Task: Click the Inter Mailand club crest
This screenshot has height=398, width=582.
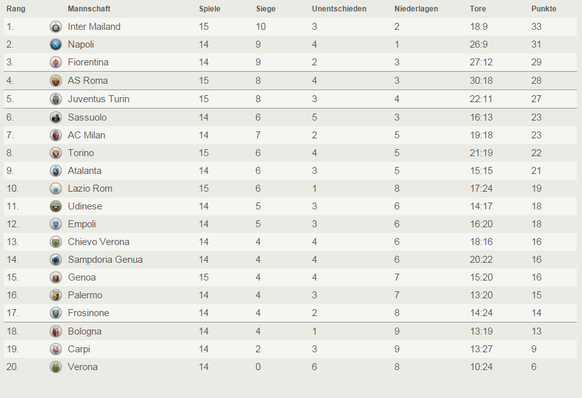Action: [x=56, y=27]
